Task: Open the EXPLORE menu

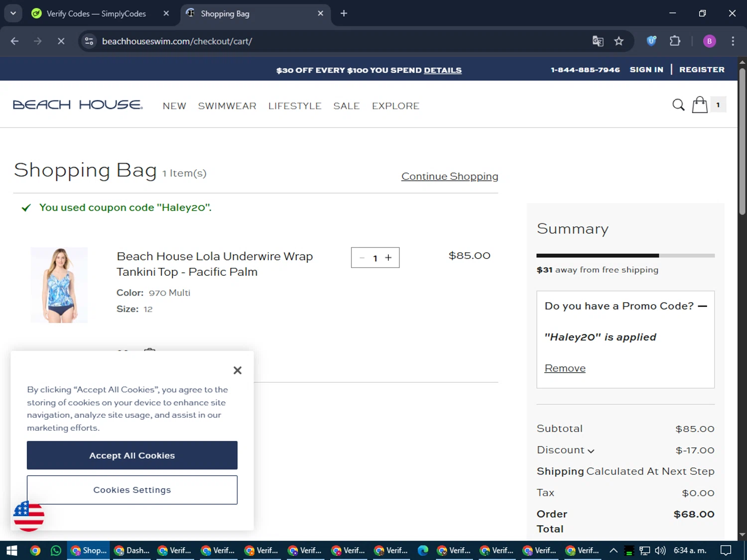Action: click(395, 106)
